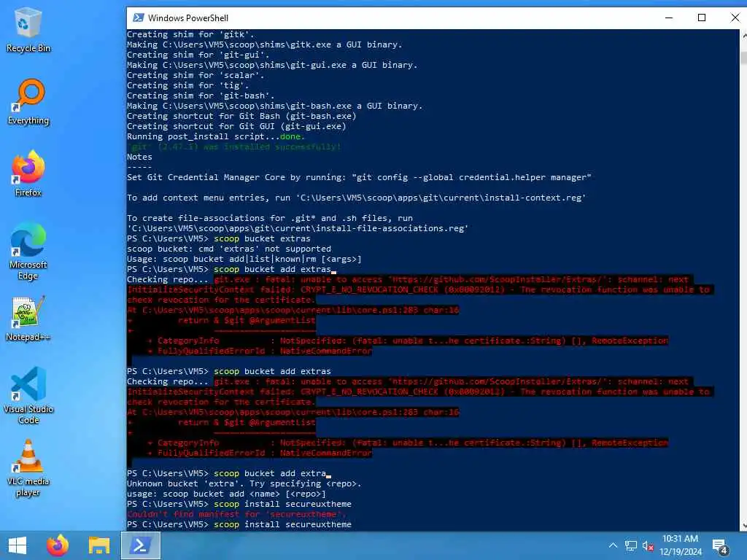Screen dimensions: 747x560
Task: Open the Everything search desktop shortcut
Action: tap(28, 102)
